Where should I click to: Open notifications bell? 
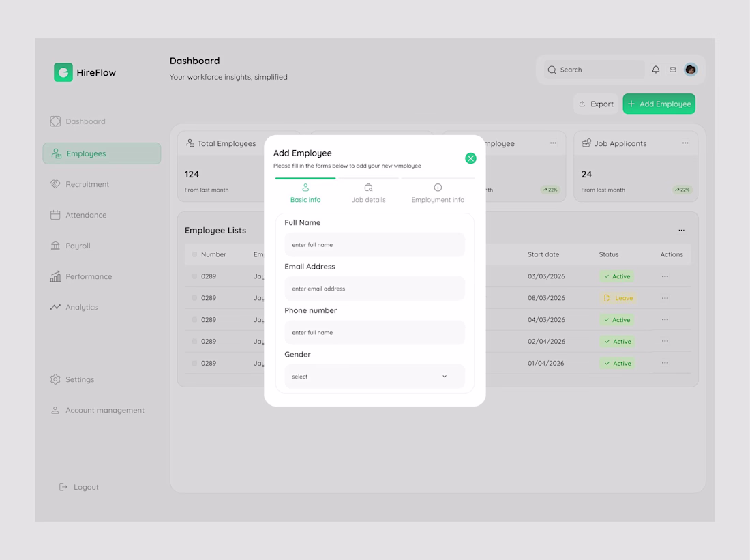[656, 70]
